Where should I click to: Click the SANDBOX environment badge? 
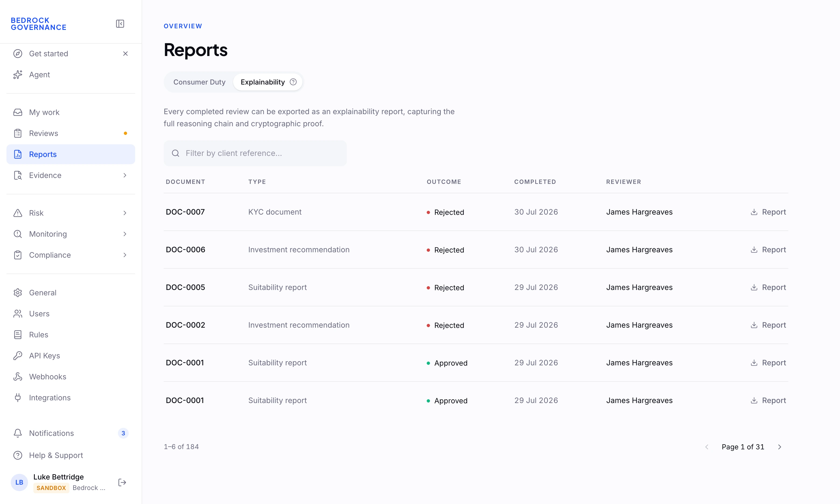(51, 488)
